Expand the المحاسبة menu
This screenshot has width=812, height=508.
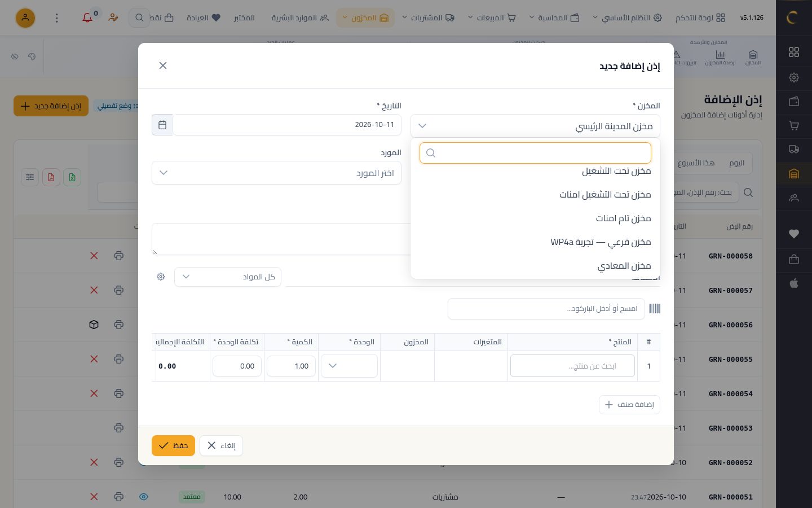point(554,18)
